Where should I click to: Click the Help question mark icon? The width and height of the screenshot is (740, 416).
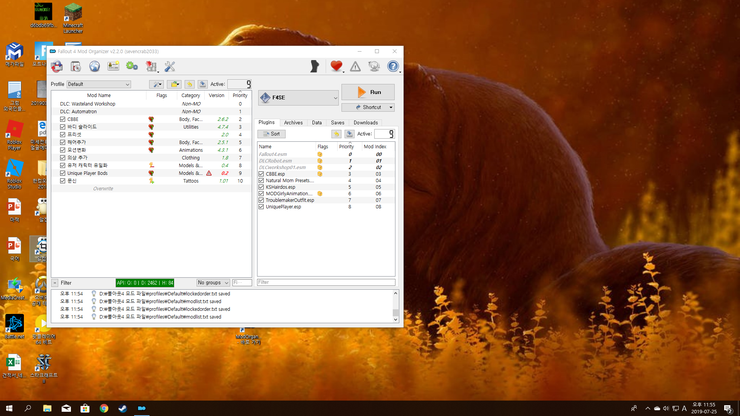(393, 66)
